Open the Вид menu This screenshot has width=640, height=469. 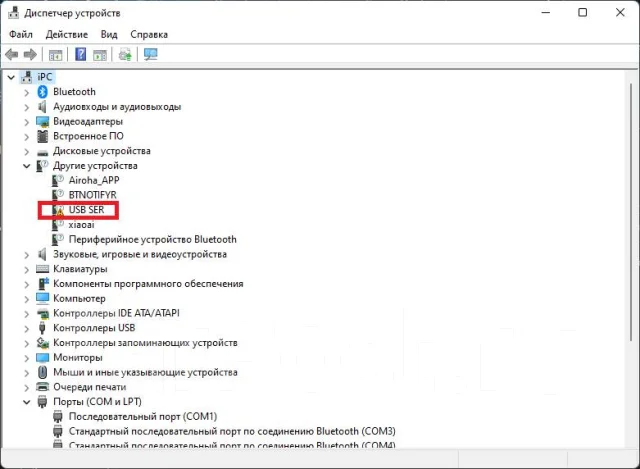(x=109, y=34)
